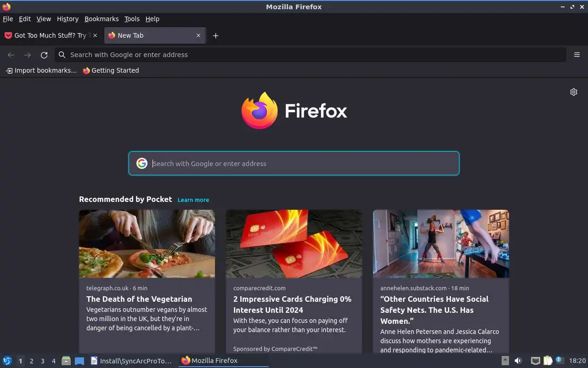Switch to Install\SyncArcProTo taskbar window
Viewport: 588px width, 368px height.
[131, 361]
